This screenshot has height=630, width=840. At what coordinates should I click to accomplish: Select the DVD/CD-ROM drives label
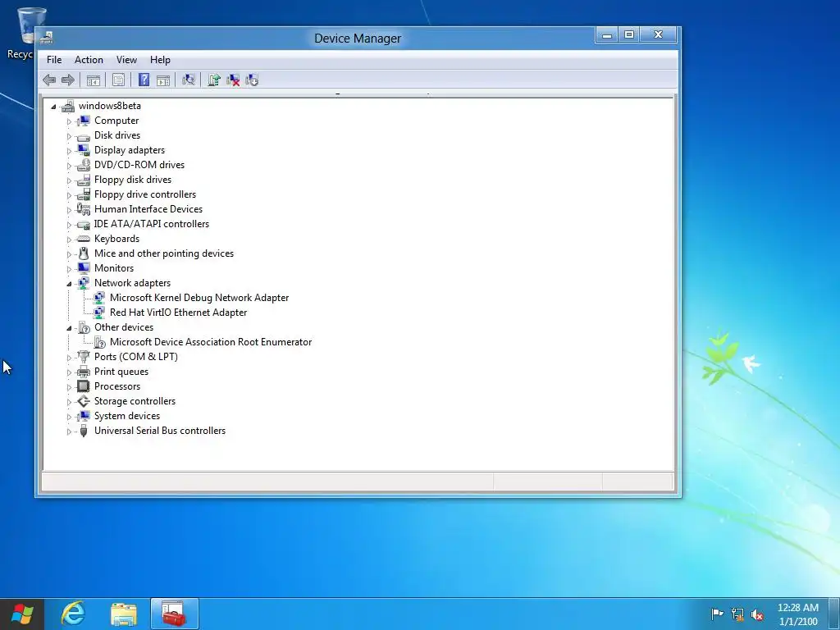point(139,164)
